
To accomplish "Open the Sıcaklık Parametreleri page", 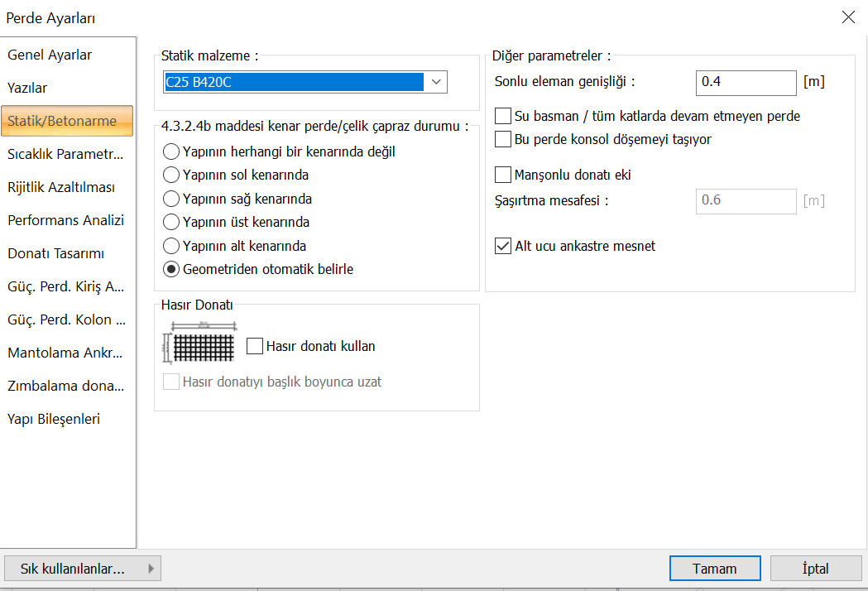I will coord(68,154).
